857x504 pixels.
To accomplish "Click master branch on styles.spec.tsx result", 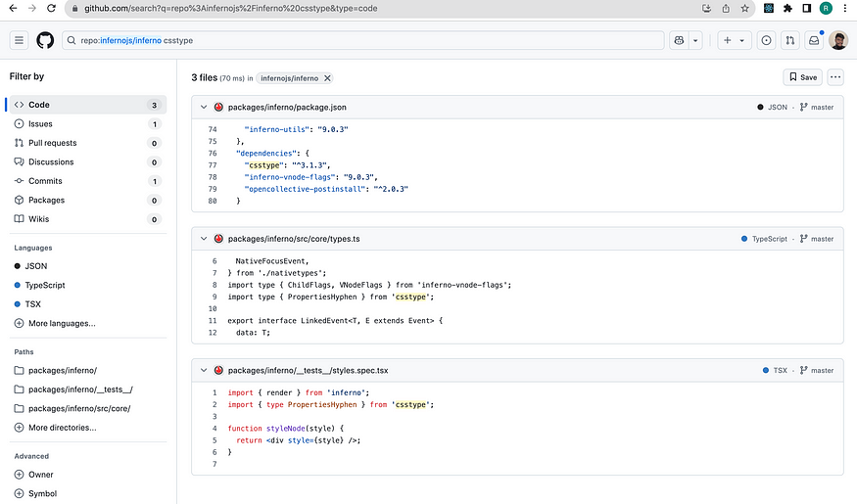I will click(817, 370).
